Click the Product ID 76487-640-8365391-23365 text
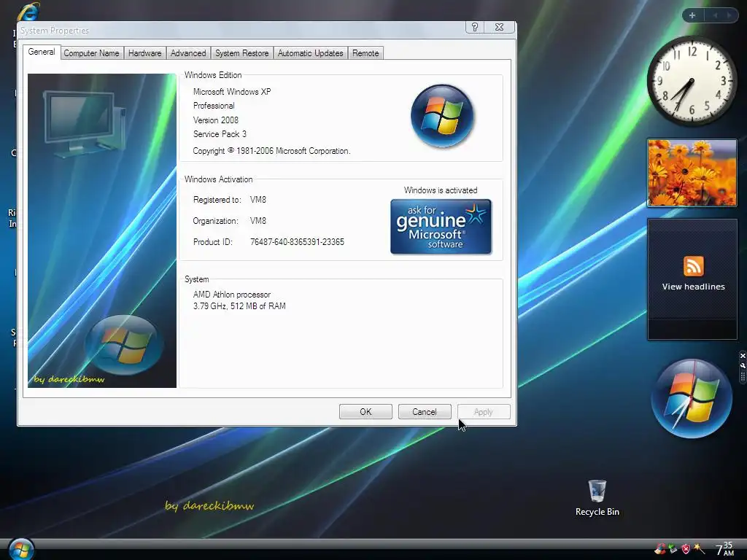The image size is (747, 560). (x=297, y=242)
